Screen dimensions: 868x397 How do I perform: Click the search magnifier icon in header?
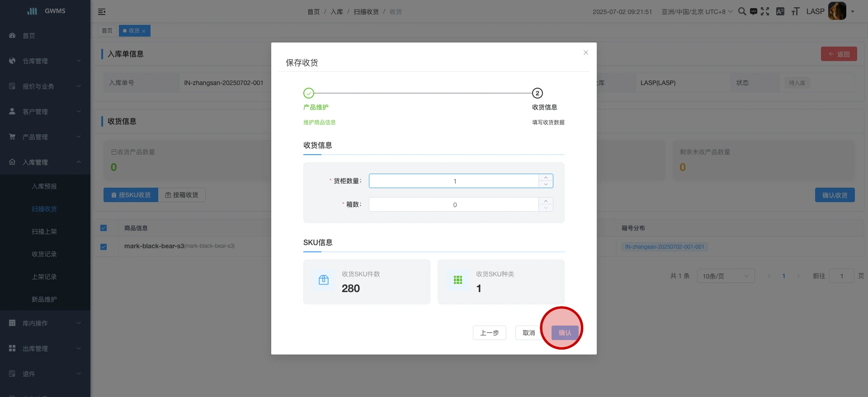[742, 11]
